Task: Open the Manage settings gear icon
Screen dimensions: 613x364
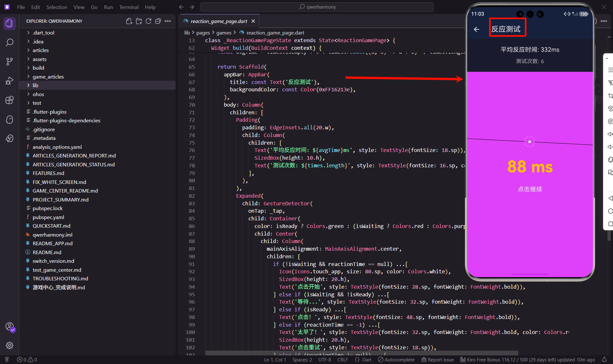Action: pyautogui.click(x=10, y=345)
